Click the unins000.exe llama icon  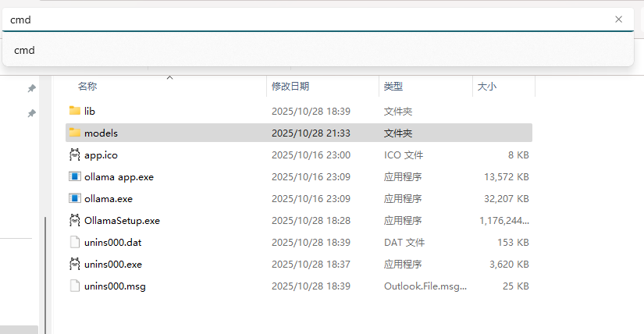[75, 264]
